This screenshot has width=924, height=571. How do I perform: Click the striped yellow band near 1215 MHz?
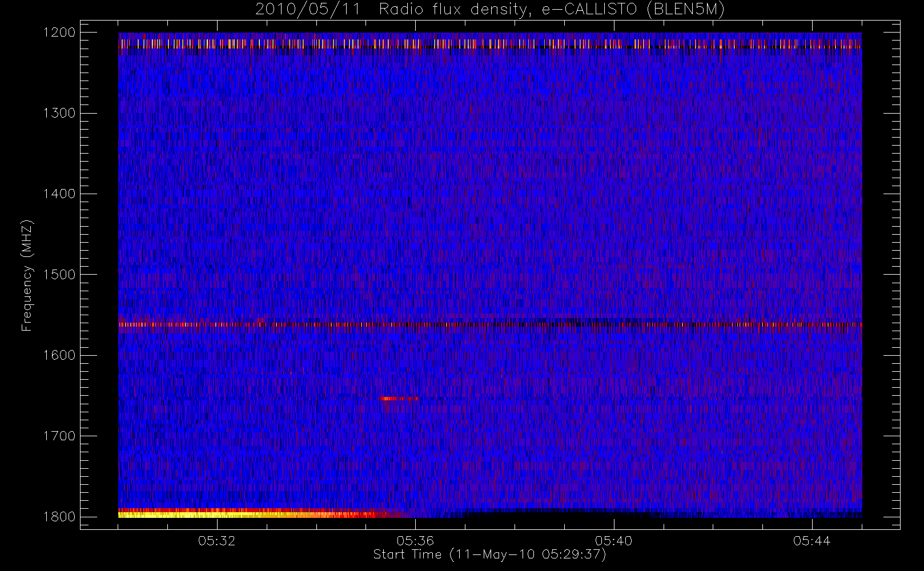point(490,43)
